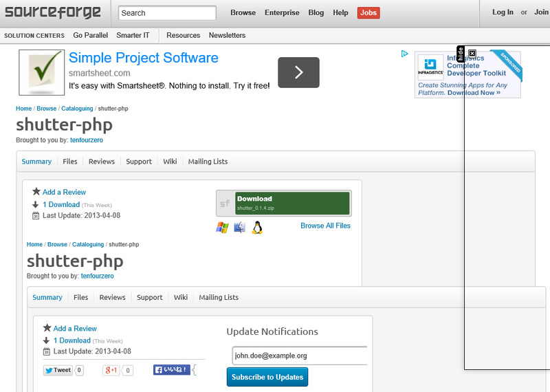Click the red Jobs button
This screenshot has width=550, height=392.
tap(368, 12)
